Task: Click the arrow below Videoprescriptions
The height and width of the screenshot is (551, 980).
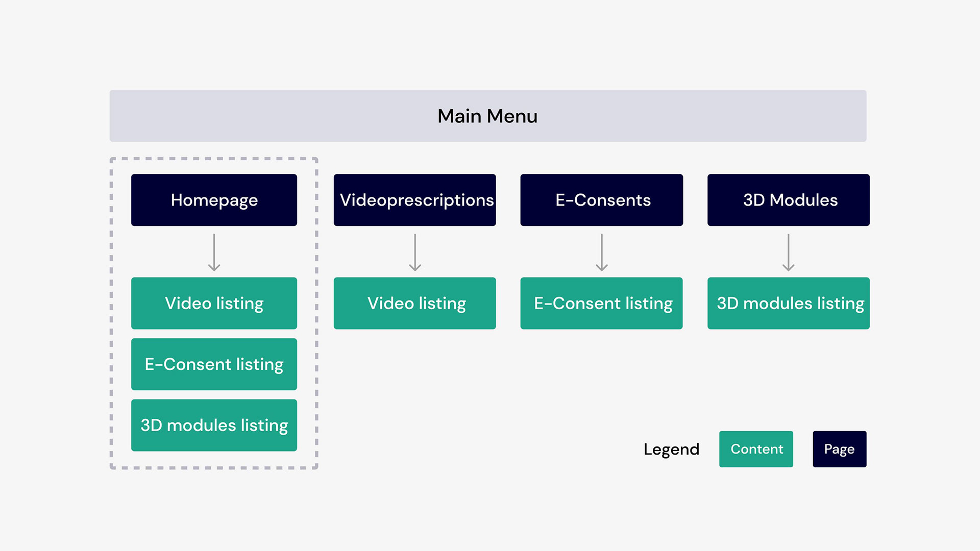Action: click(x=415, y=252)
